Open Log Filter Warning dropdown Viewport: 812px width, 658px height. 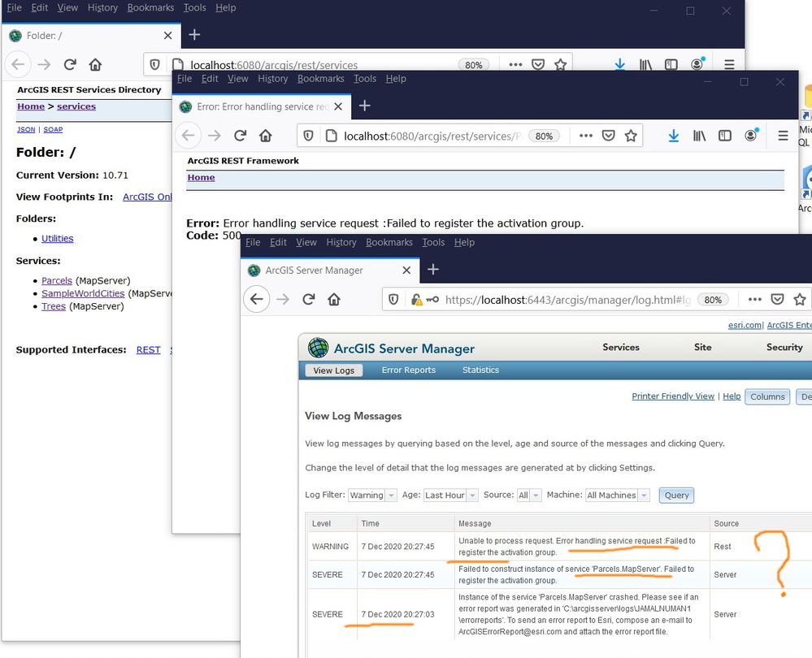click(372, 495)
